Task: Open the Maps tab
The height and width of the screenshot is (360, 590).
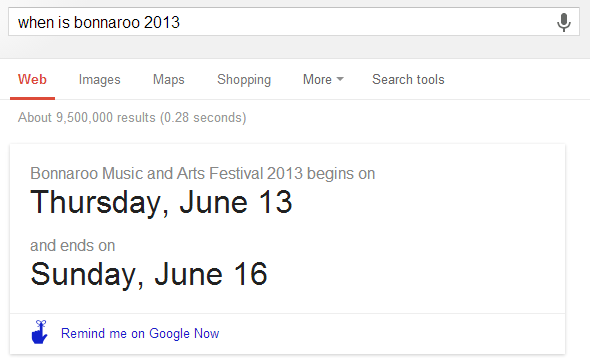Action: point(169,80)
